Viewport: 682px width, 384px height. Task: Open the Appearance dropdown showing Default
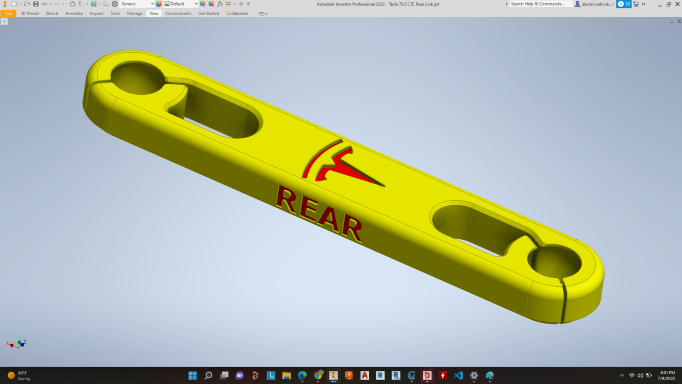(181, 4)
